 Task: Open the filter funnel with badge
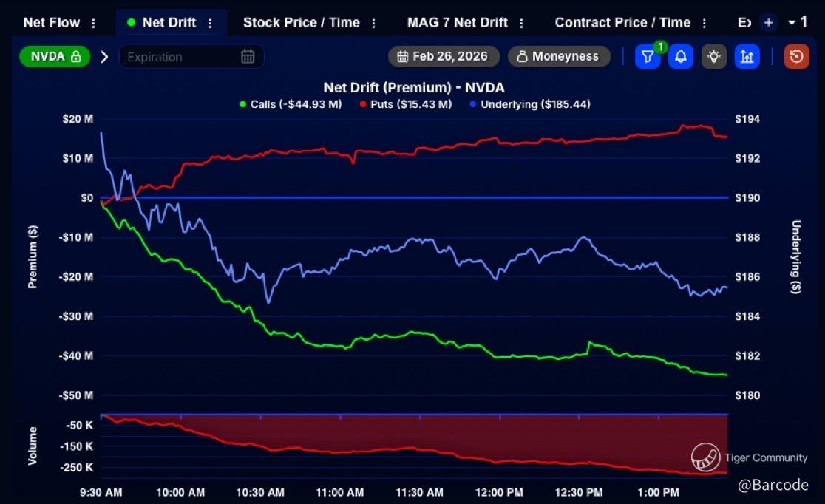648,56
